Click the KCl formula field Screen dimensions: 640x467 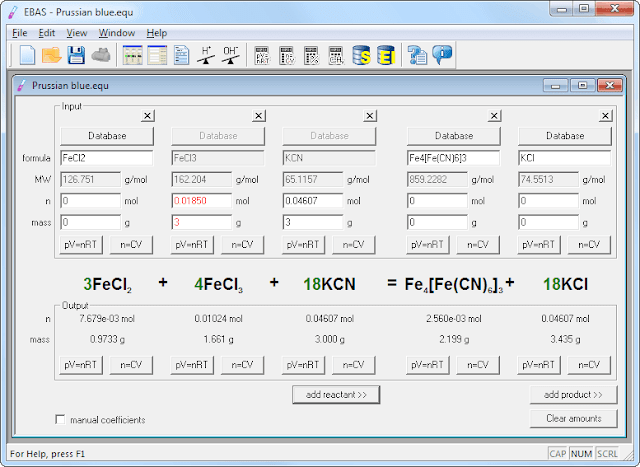[x=565, y=158]
